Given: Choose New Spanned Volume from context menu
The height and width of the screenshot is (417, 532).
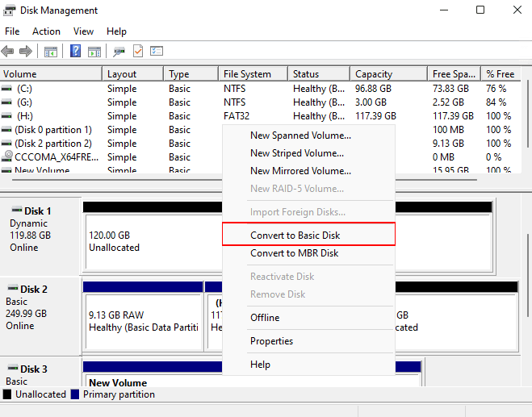Looking at the screenshot, I should point(300,136).
